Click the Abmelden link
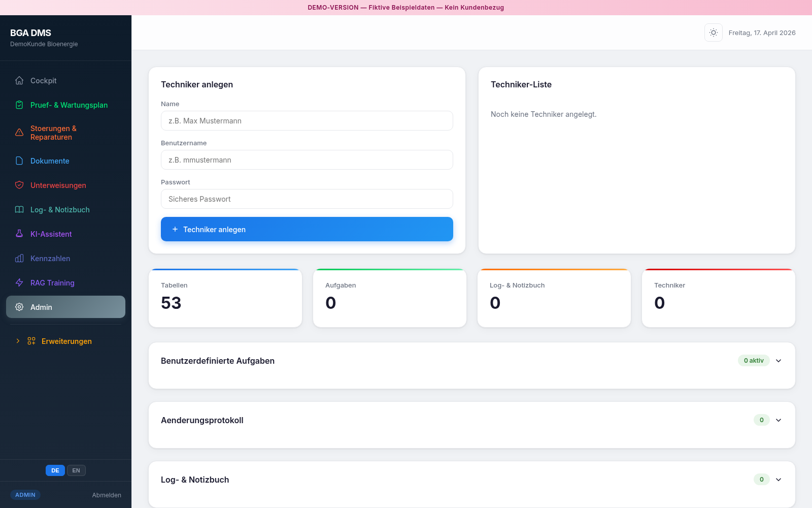This screenshot has height=508, width=812. tap(107, 495)
